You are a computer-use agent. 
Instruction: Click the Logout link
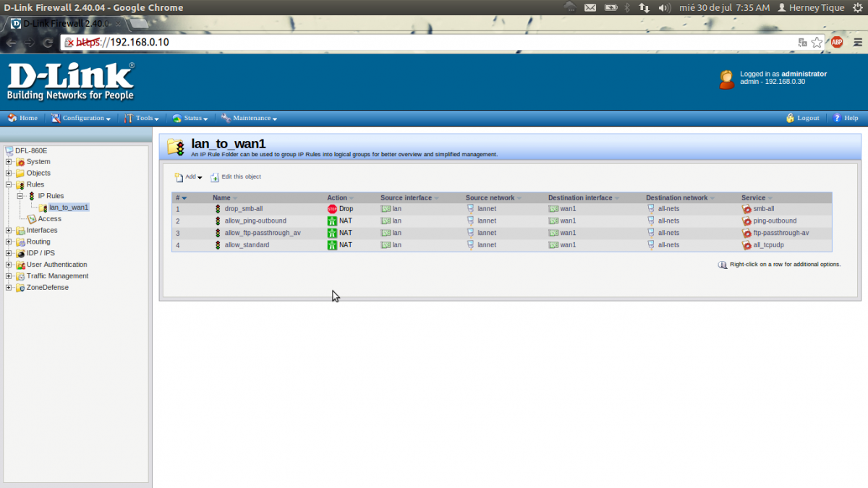(x=802, y=118)
